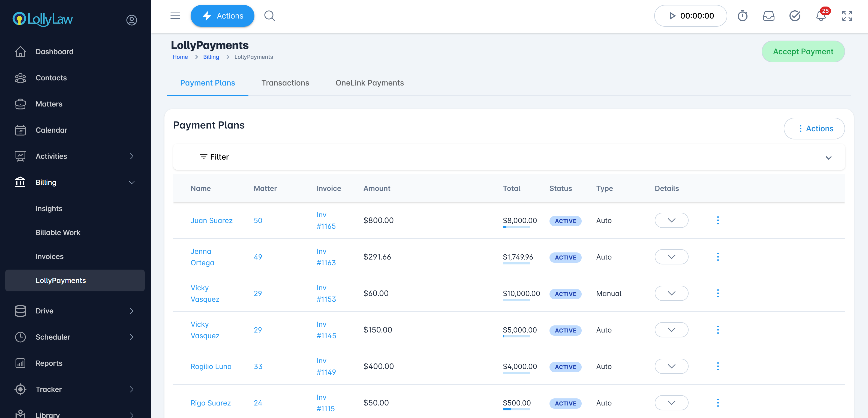Start the 00:00:00 timer play button
The image size is (868, 418).
pyautogui.click(x=672, y=16)
